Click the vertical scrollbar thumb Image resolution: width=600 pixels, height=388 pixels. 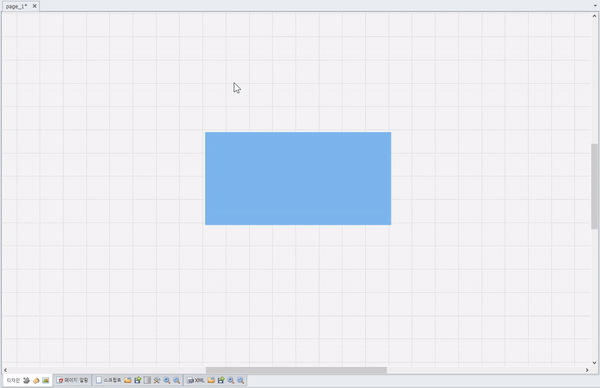(594, 186)
